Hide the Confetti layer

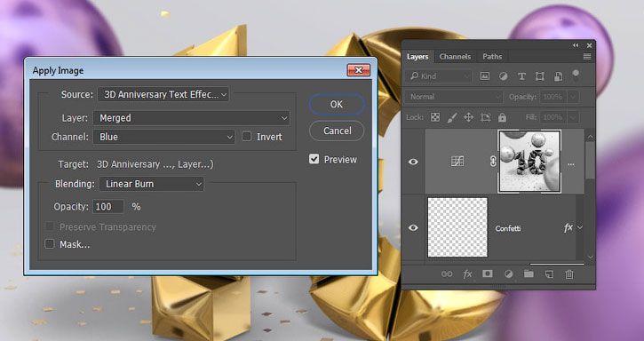(413, 227)
